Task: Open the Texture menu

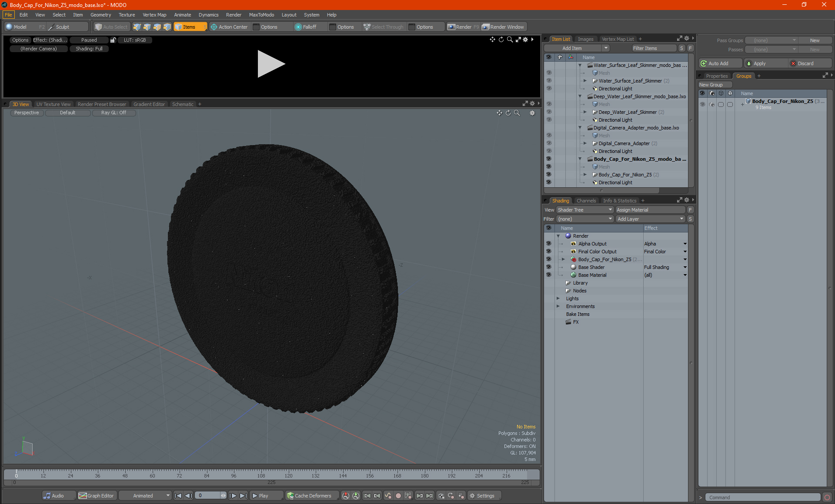Action: (127, 15)
